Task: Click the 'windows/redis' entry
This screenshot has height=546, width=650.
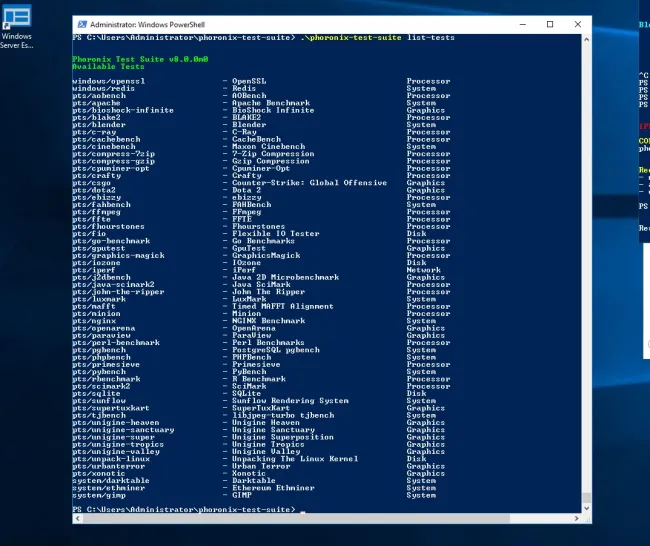Action: click(104, 88)
